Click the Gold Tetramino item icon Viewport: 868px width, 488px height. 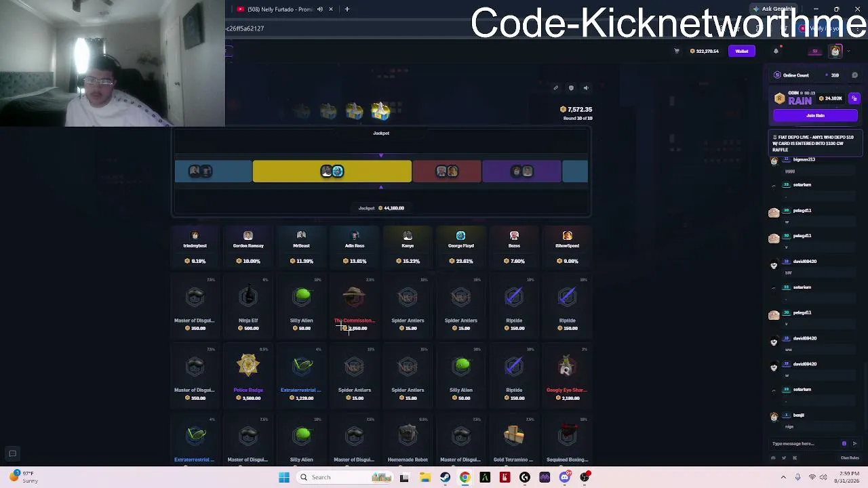tap(514, 436)
